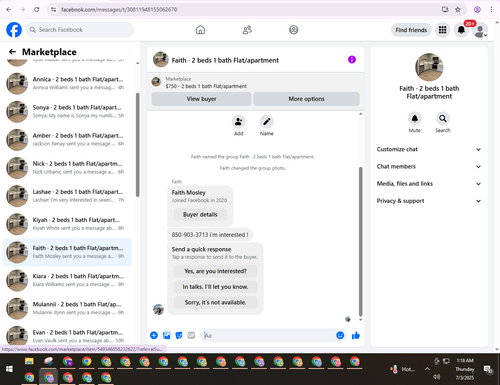
Task: Click the conversation list scrollbar
Action: [137, 145]
